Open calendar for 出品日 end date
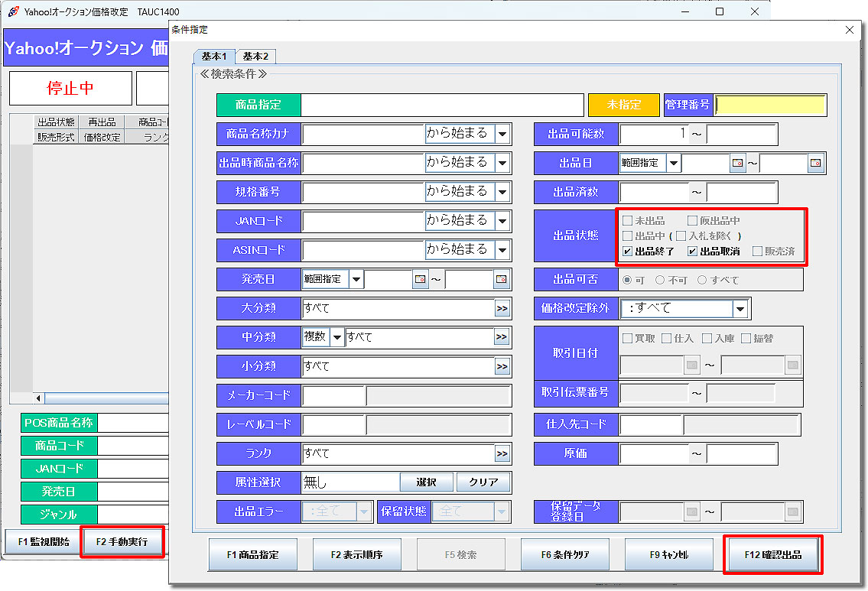Screen dimensions: 868x591 [x=816, y=163]
